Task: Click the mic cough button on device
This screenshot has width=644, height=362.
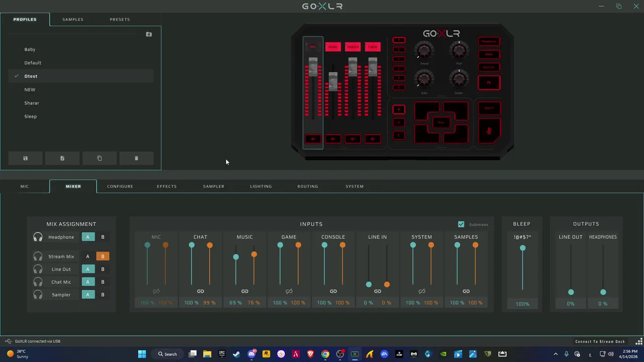Action: pos(489,131)
